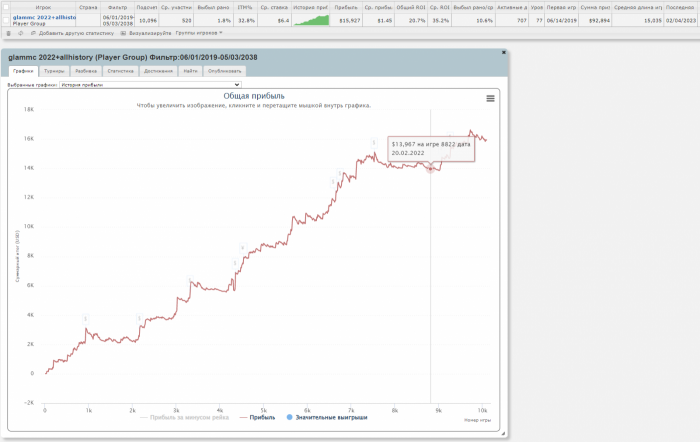This screenshot has height=442, width=700.
Task: Click the last game date '02/04/2023'
Action: tap(681, 21)
